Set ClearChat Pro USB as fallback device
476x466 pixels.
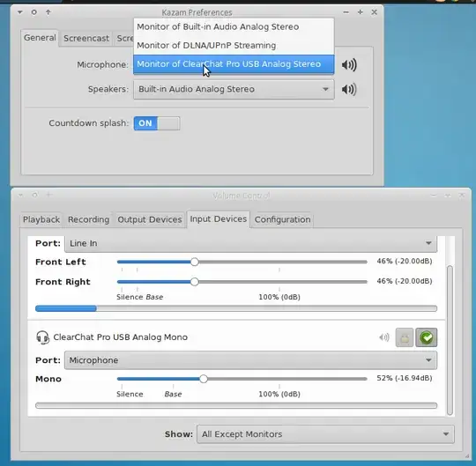[427, 337]
